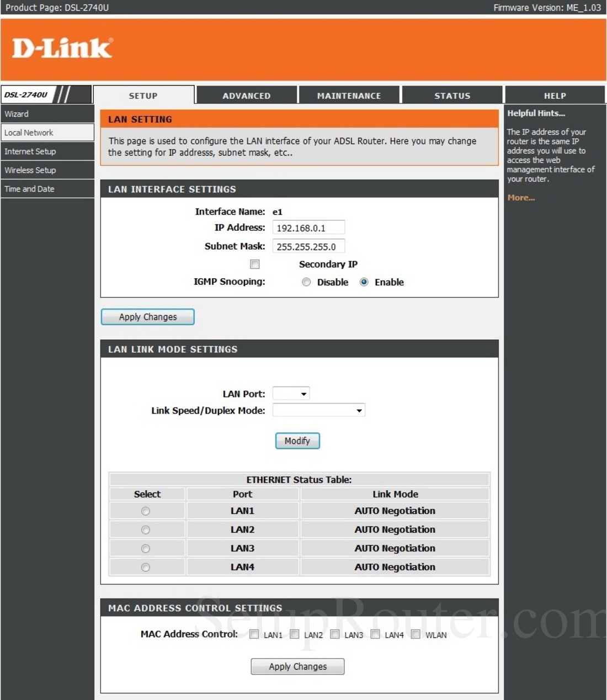
Task: Select IGMP Snooping Disable option
Action: (x=306, y=282)
